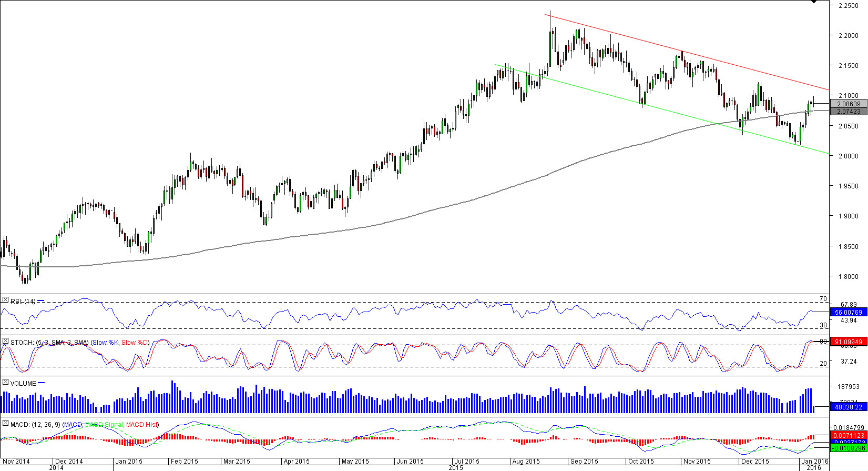
Task: Close the MACD (12, 26, 9) panel
Action: pos(5,424)
